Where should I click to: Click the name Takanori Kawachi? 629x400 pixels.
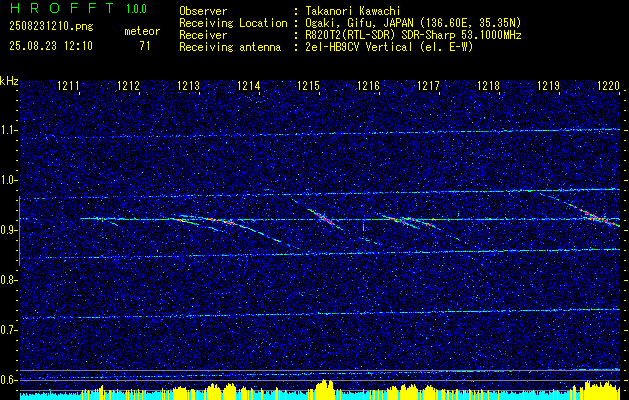point(352,11)
